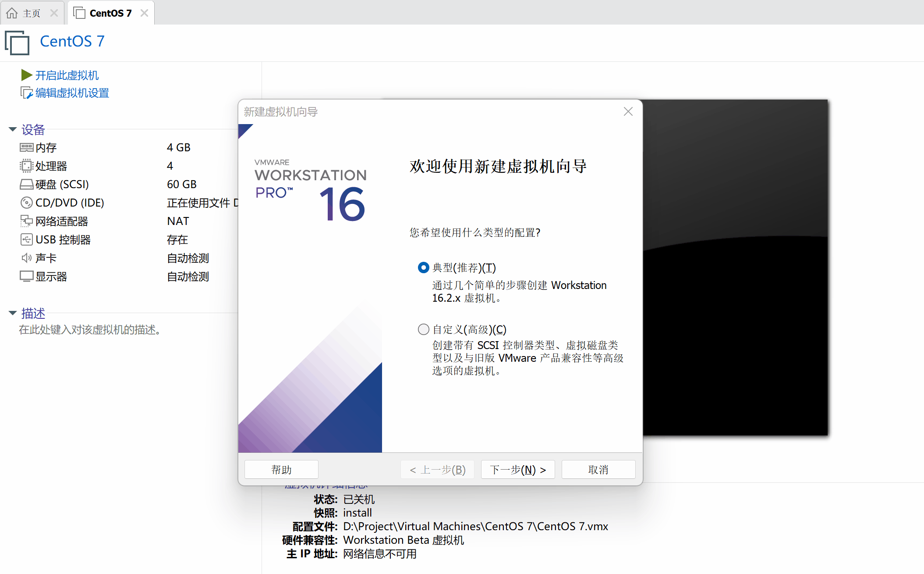
Task: Click the 欢迎使用新建虚拟机向导 heading
Action: [498, 167]
